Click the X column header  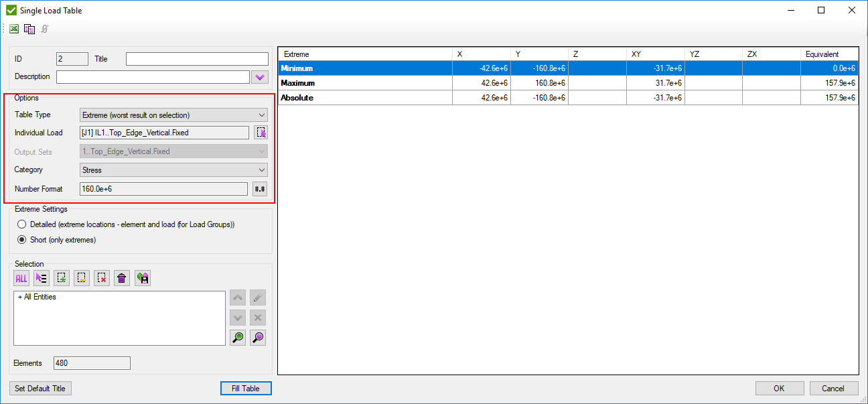coord(482,54)
